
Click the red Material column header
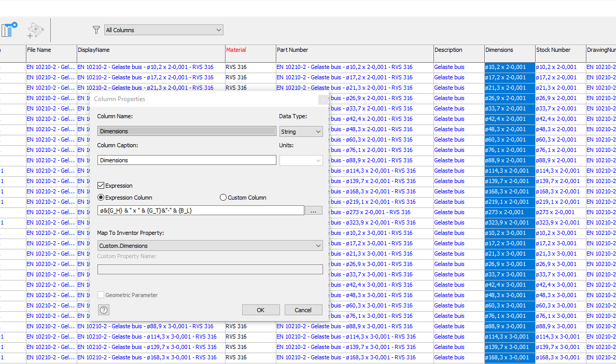pyautogui.click(x=250, y=53)
